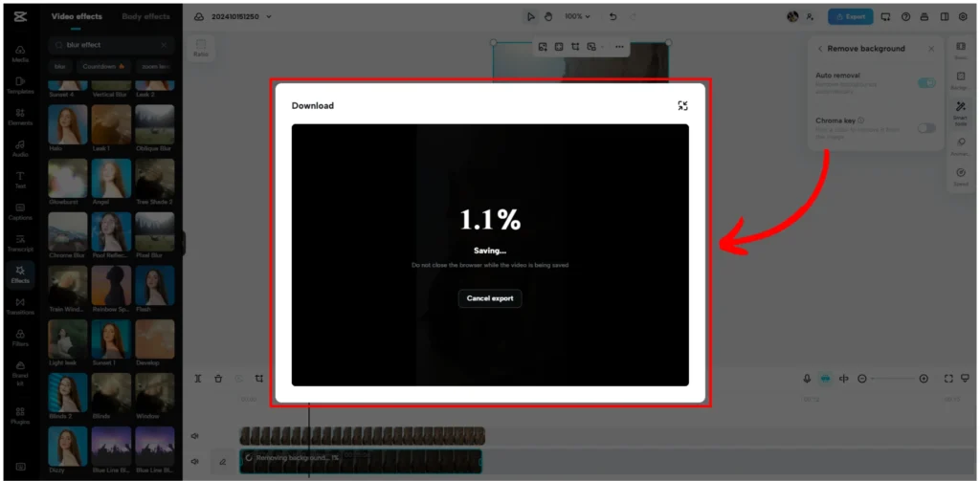Click the blur effect search field

click(111, 45)
